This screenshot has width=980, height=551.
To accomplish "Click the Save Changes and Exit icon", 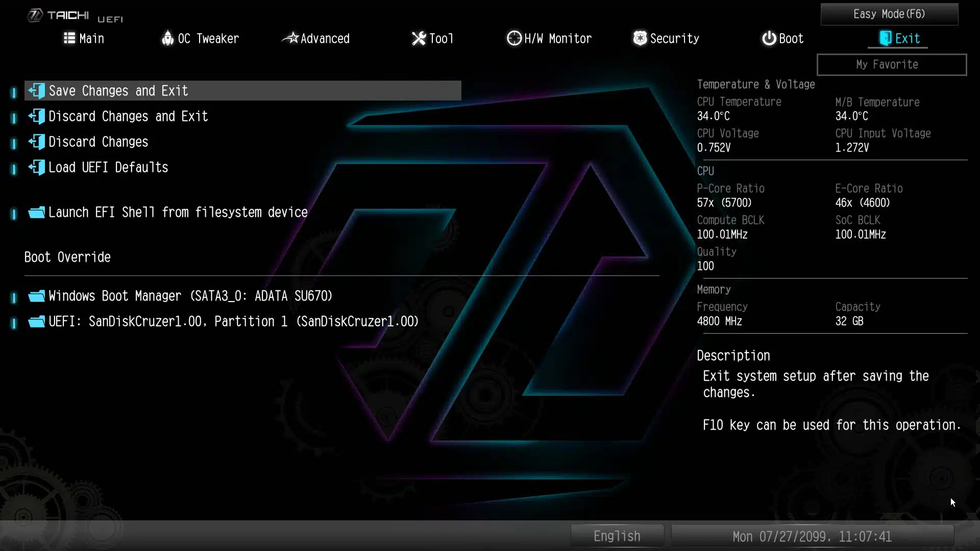I will (x=36, y=91).
